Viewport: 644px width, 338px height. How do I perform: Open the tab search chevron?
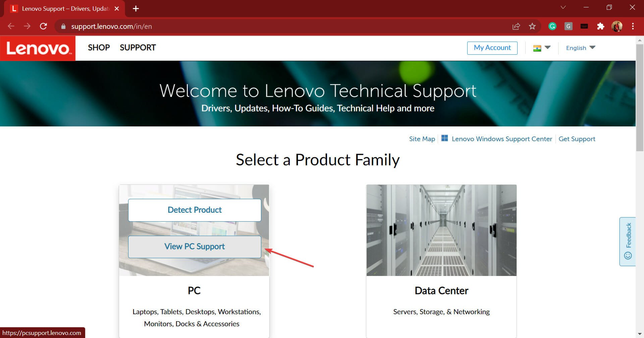[563, 7]
